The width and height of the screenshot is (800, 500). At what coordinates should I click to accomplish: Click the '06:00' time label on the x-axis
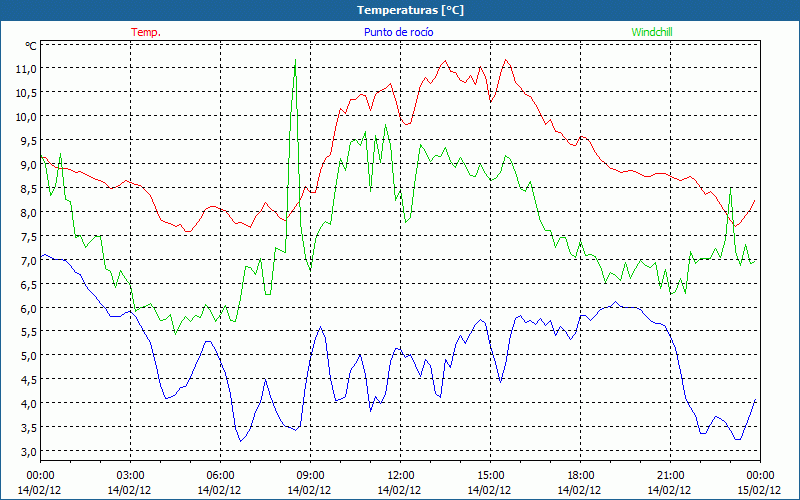[x=220, y=476]
